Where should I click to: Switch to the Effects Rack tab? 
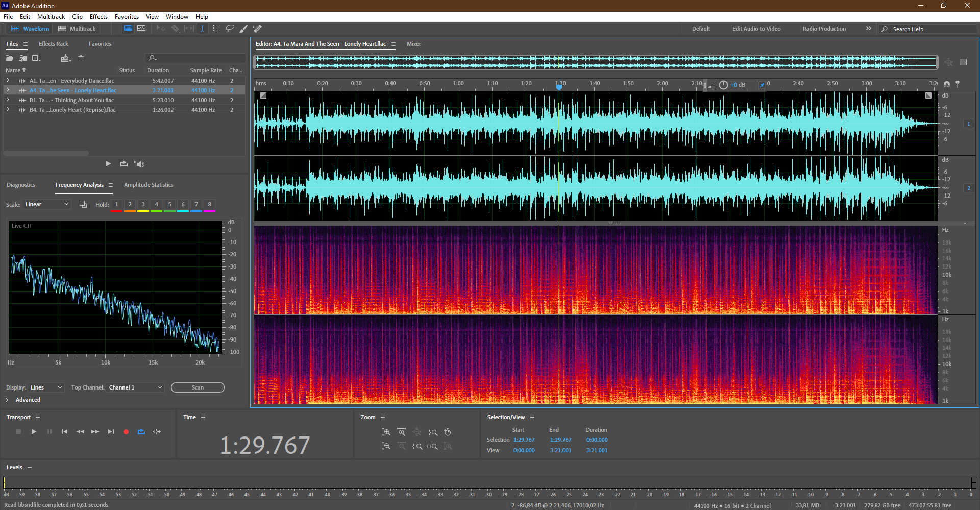point(54,44)
